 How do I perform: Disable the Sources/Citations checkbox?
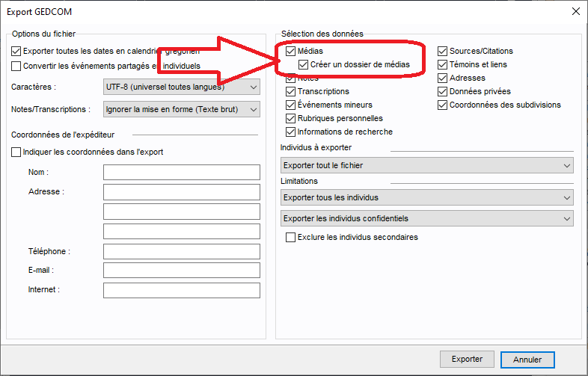(x=443, y=52)
